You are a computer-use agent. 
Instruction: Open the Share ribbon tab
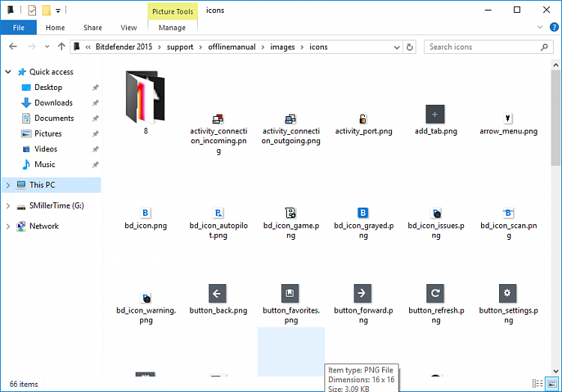point(92,28)
